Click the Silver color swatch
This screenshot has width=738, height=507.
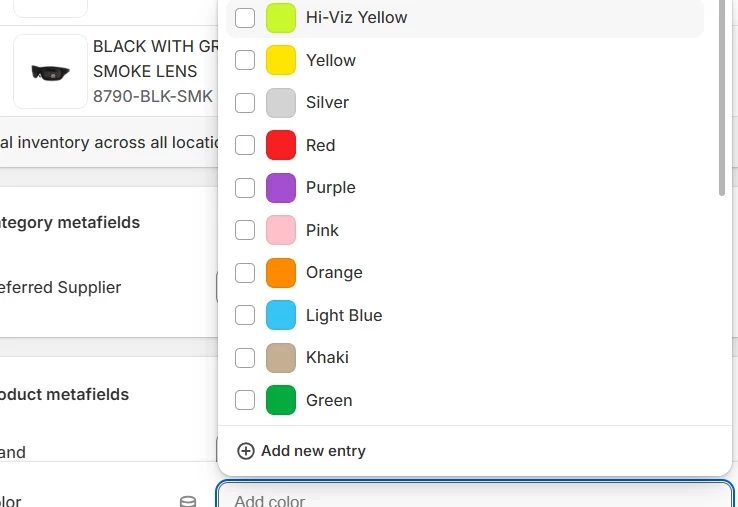[281, 103]
